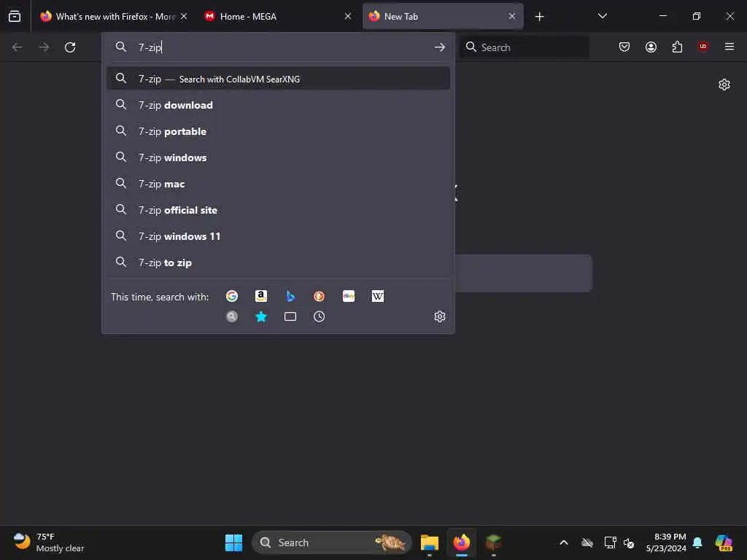Select Search with CollabVM SearXNG suggestion
The height and width of the screenshot is (560, 747).
[x=278, y=79]
